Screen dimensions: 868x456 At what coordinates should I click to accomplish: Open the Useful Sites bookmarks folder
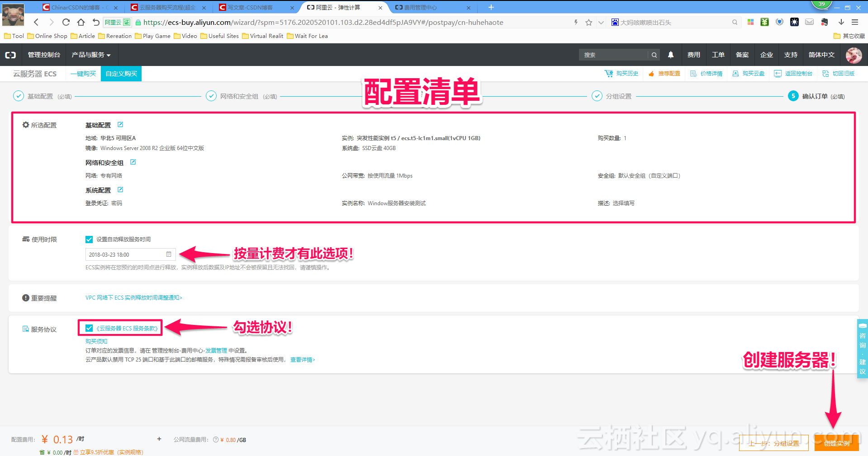tap(219, 36)
